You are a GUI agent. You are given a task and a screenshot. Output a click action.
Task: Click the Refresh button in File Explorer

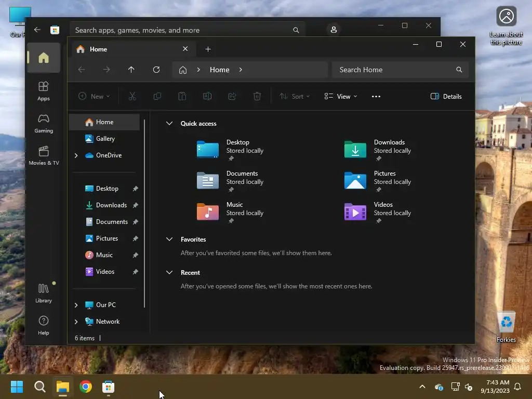pos(156,70)
